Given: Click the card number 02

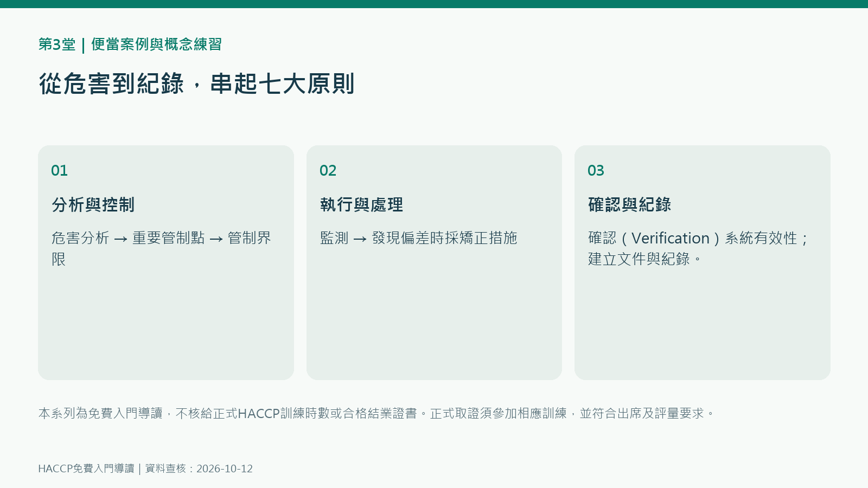Looking at the screenshot, I should tap(328, 171).
